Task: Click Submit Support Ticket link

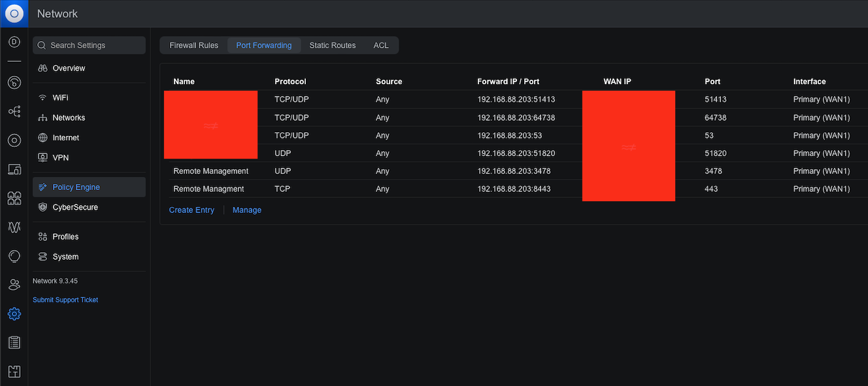Action: (x=65, y=300)
